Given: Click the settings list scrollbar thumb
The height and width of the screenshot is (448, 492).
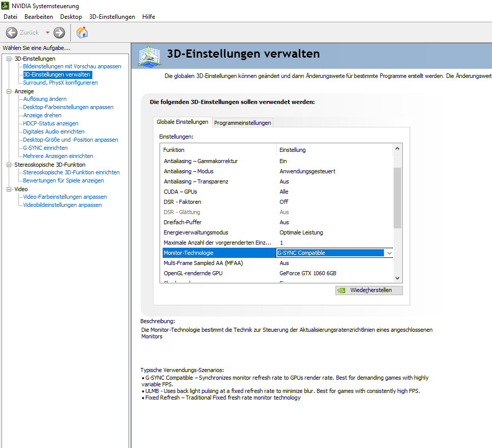Looking at the screenshot, I should click(x=397, y=198).
